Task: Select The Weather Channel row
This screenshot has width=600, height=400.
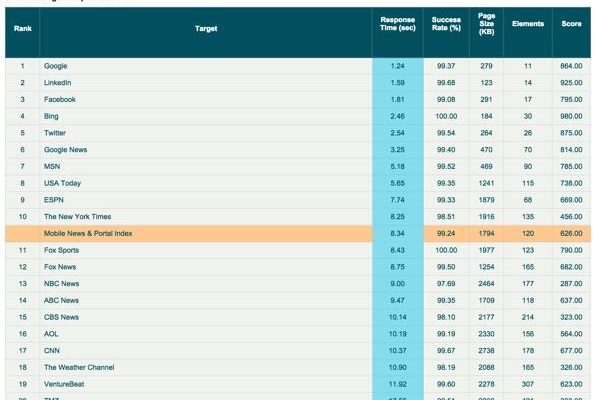Action: (79, 367)
